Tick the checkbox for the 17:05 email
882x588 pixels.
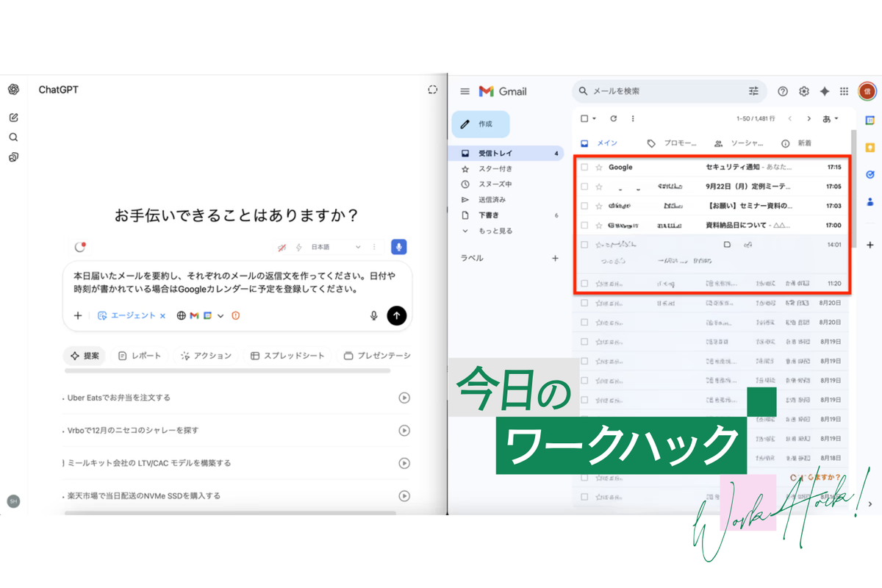click(x=584, y=187)
